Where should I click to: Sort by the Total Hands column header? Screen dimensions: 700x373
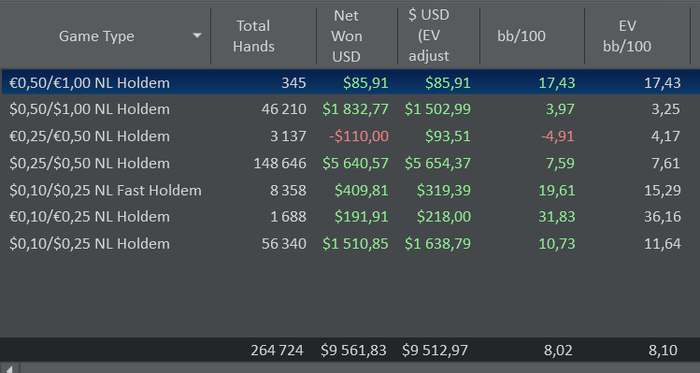pyautogui.click(x=263, y=36)
